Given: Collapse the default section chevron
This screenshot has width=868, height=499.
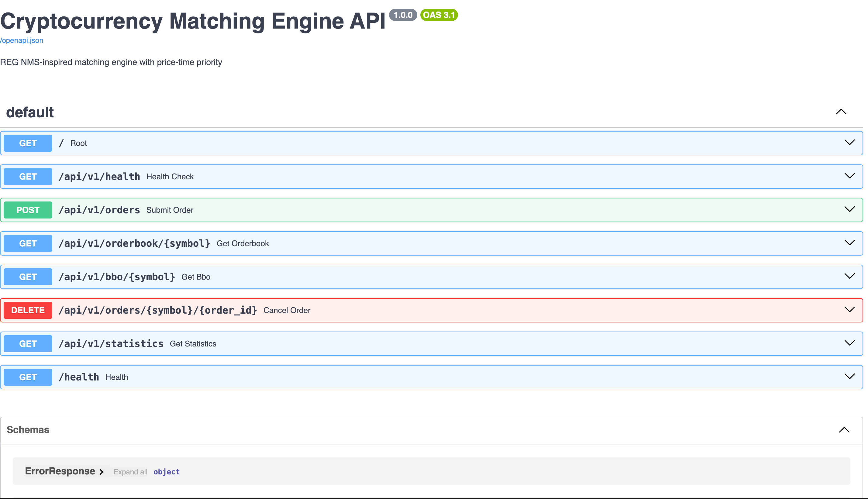Looking at the screenshot, I should pyautogui.click(x=841, y=112).
